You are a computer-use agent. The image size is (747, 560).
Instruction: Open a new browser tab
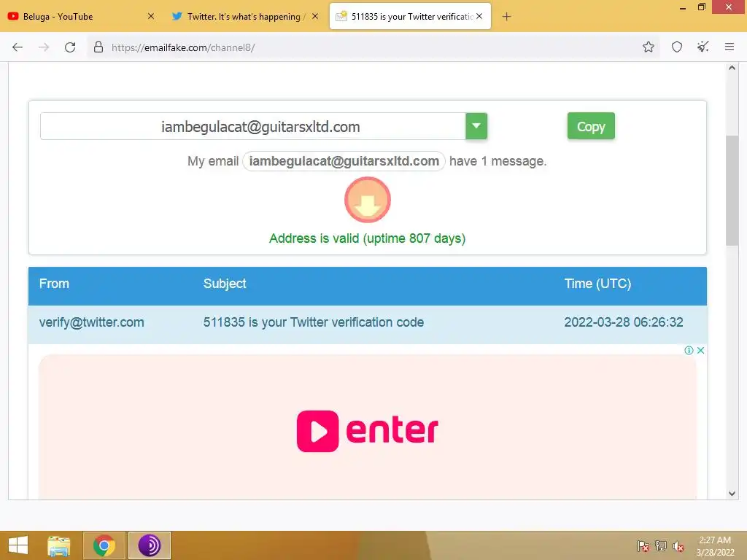(506, 17)
